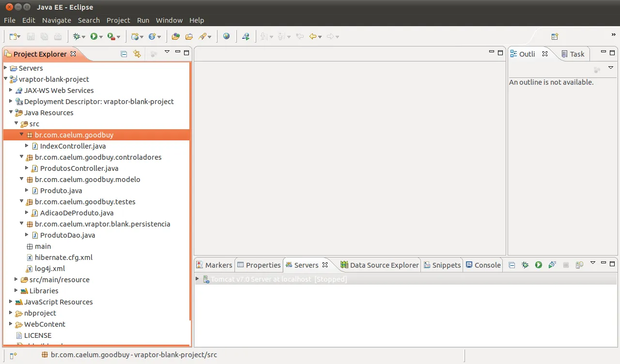Viewport: 620px width, 364px height.
Task: Open the internal Web Browser globe icon
Action: point(227,36)
